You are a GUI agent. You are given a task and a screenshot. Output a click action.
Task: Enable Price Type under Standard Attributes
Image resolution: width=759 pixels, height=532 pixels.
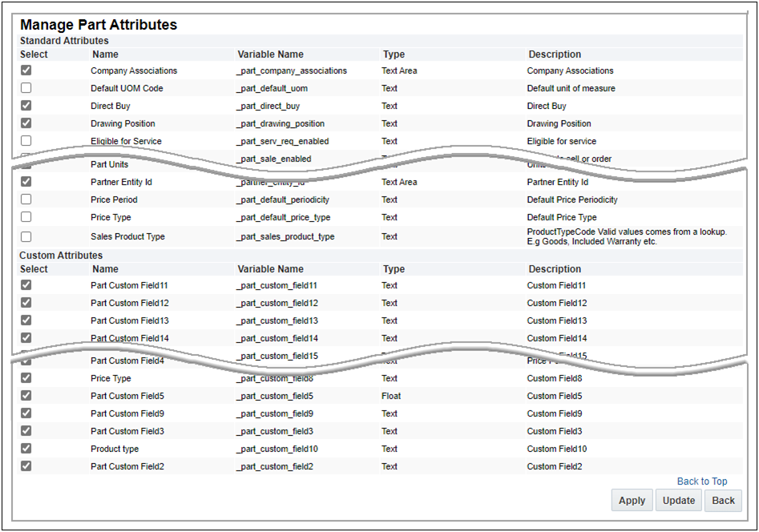pyautogui.click(x=25, y=217)
